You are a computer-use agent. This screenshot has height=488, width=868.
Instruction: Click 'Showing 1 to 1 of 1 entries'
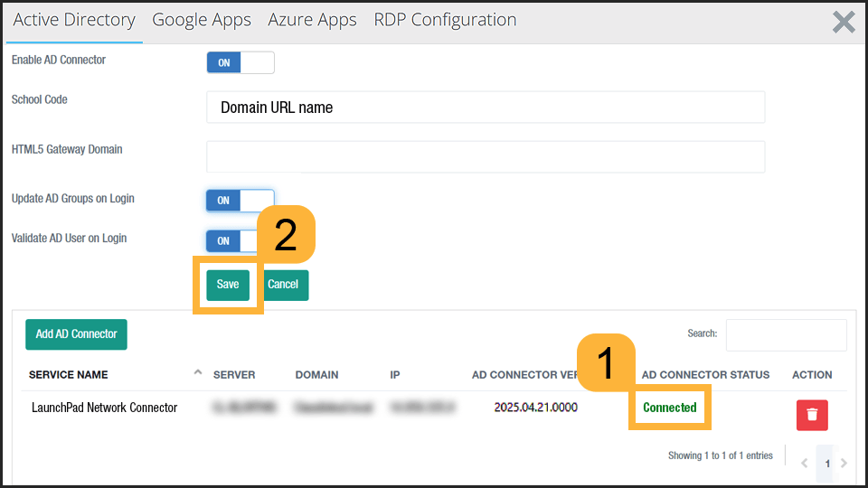click(x=721, y=455)
